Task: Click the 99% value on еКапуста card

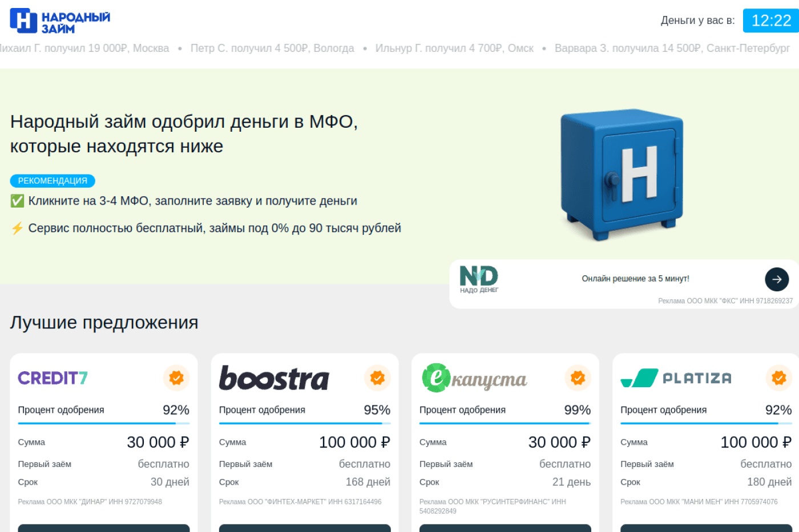Action: tap(578, 410)
